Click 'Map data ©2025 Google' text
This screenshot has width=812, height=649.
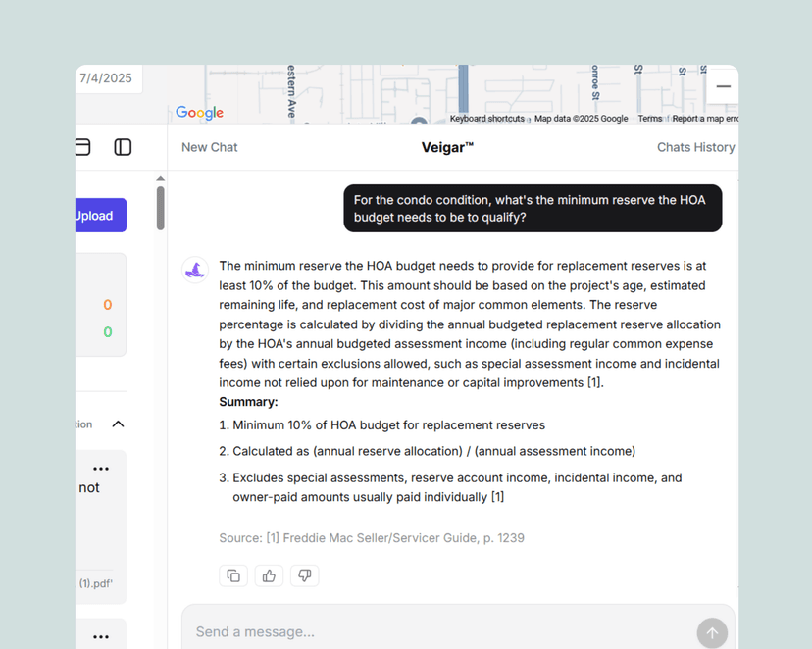pyautogui.click(x=581, y=119)
